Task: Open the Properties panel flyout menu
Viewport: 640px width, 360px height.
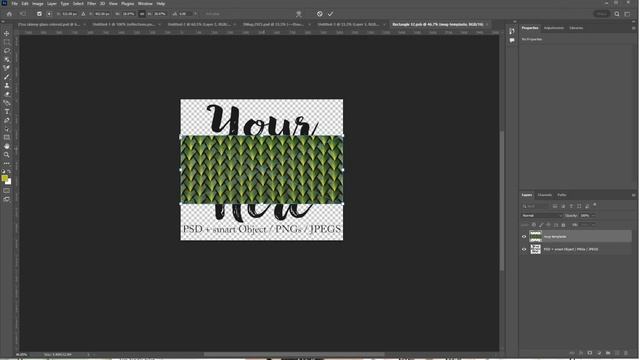Action: [x=633, y=28]
